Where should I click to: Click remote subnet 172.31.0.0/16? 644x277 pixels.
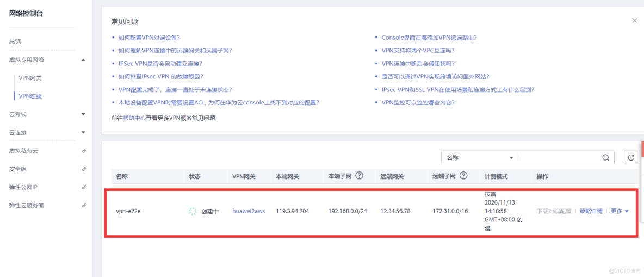point(450,211)
